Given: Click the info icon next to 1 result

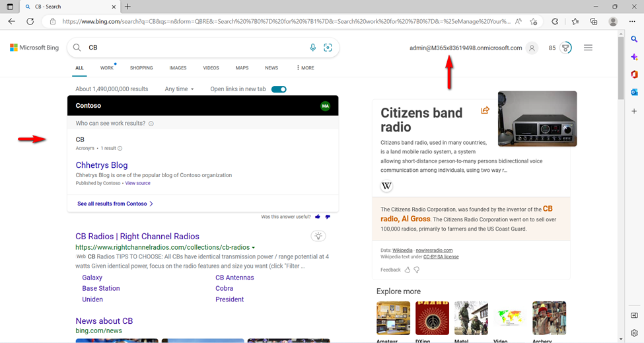Looking at the screenshot, I should tap(120, 148).
